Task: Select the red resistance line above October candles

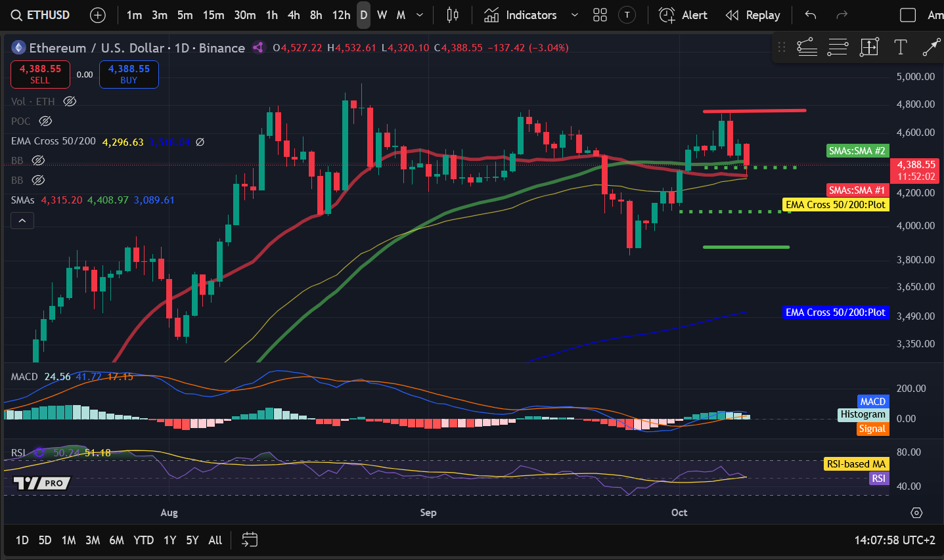Action: tap(754, 111)
